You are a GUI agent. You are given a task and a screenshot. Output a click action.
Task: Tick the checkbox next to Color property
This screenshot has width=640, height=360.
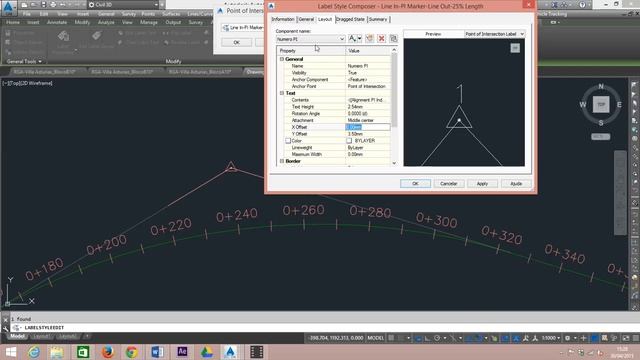point(288,141)
